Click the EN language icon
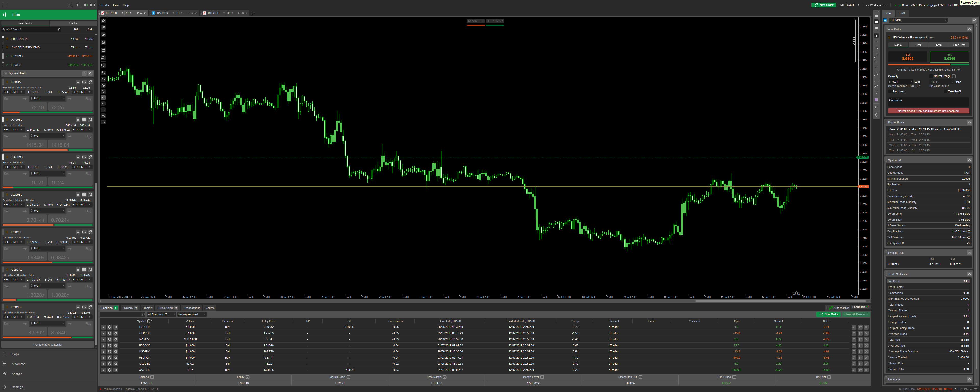The height and width of the screenshot is (392, 980). [x=92, y=5]
